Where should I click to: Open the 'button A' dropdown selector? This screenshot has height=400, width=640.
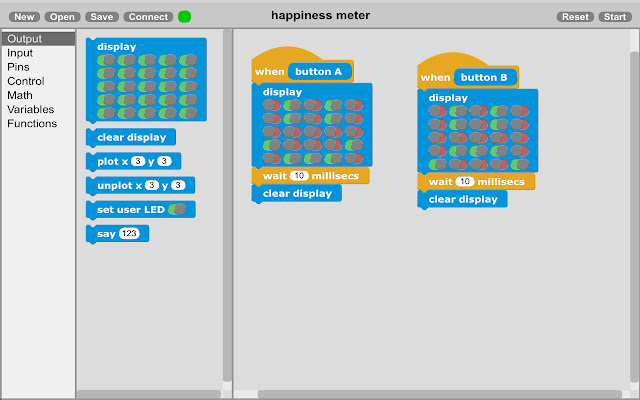[320, 71]
